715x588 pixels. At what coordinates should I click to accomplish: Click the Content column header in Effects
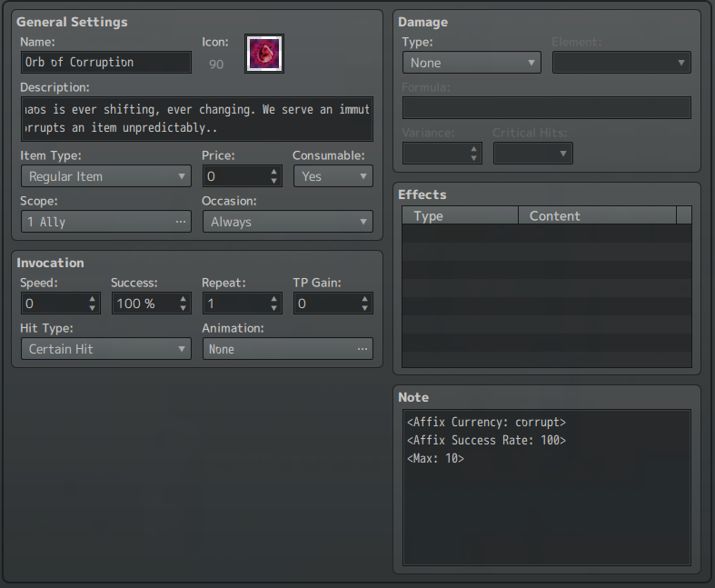click(x=597, y=215)
